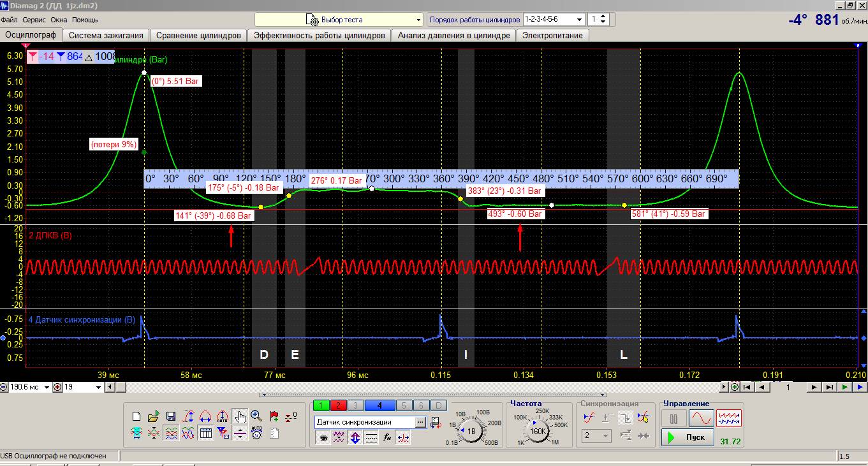Toggle channel visibility eye icon
The width and height of the screenshot is (868, 466).
[x=323, y=438]
